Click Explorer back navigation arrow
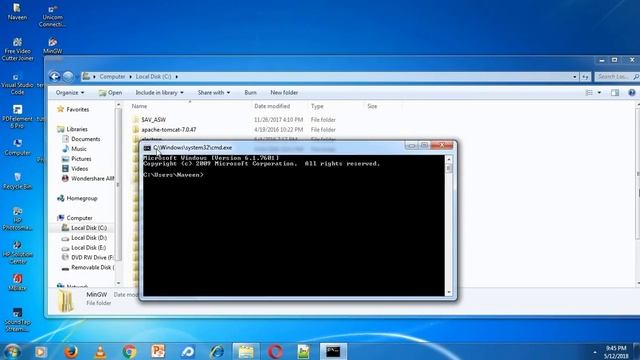640x360 pixels. click(x=55, y=76)
